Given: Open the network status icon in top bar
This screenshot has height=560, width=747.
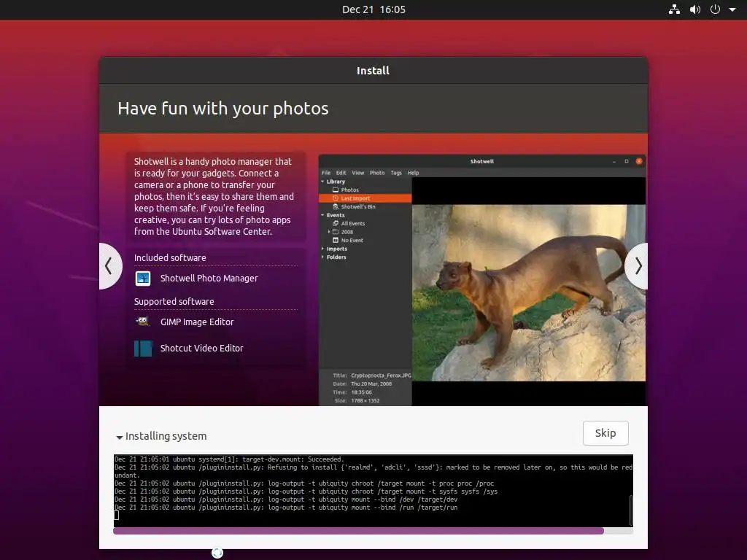Looking at the screenshot, I should click(674, 9).
